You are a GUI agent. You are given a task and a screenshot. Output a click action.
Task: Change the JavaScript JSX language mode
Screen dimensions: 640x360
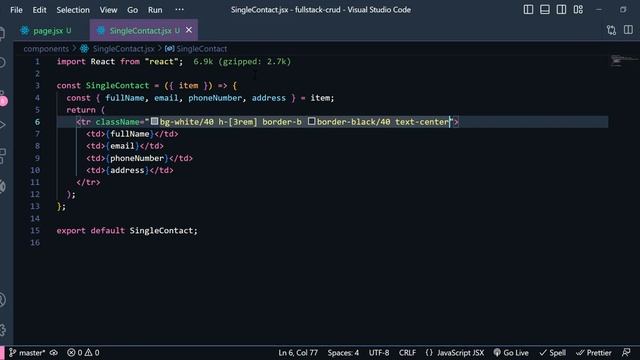455,353
